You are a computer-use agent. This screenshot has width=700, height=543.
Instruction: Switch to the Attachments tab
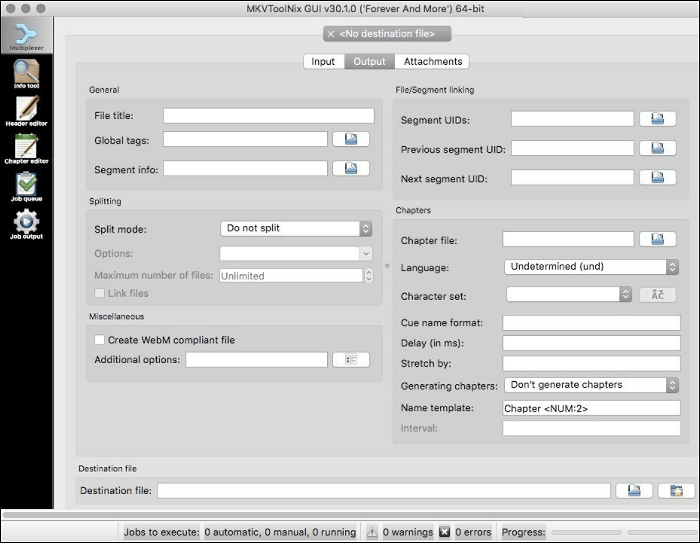pyautogui.click(x=433, y=61)
